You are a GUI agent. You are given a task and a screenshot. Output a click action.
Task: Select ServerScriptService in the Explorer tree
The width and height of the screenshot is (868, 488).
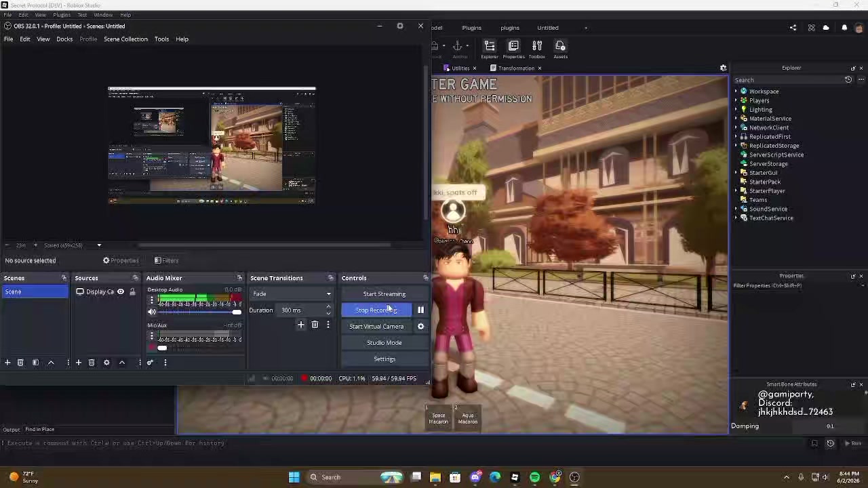[x=776, y=155]
